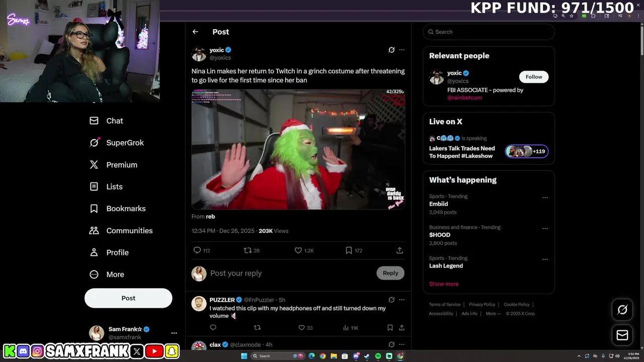Open the Cookie Policy link
This screenshot has width=644, height=362.
(x=517, y=305)
